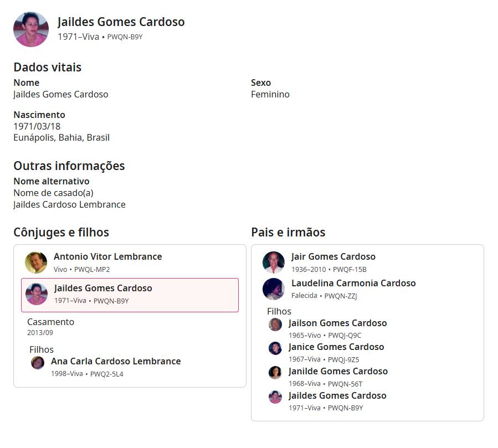Go to Jair Gomes Cardoso's profile link
This screenshot has height=448, width=498.
(x=333, y=257)
